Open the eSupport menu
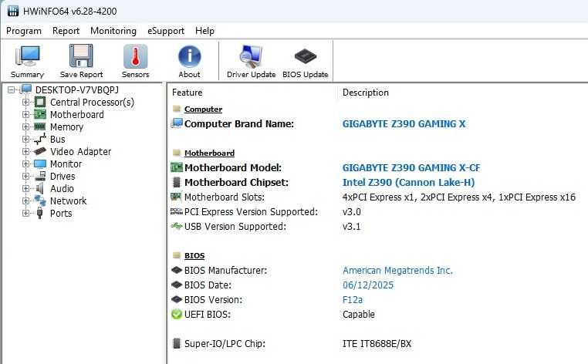This screenshot has width=588, height=364. (x=166, y=31)
